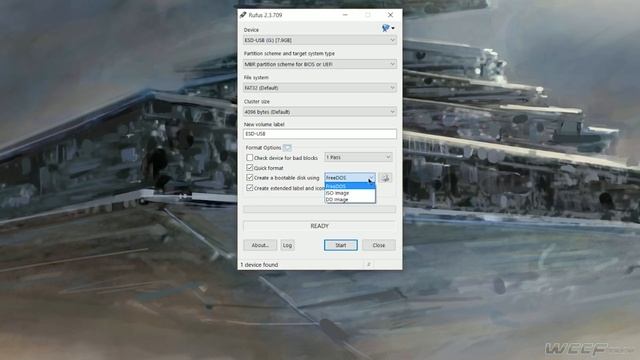
Task: Click the '1 device found' status text
Action: (259, 264)
